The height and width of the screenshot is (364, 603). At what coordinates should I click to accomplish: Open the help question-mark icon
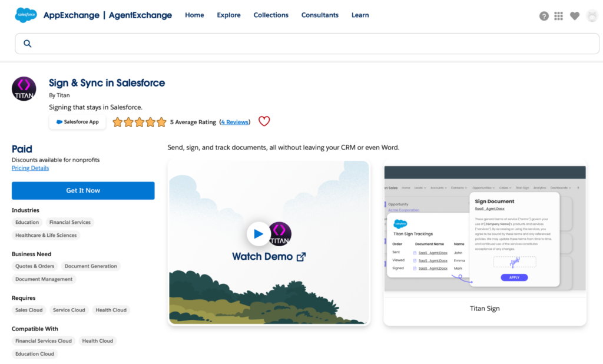coord(543,16)
